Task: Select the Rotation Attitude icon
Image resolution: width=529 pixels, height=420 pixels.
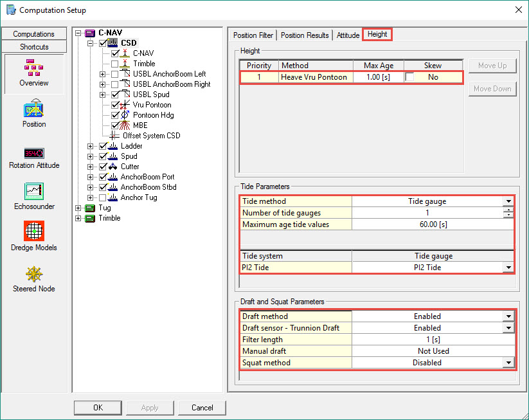Action: [34, 153]
